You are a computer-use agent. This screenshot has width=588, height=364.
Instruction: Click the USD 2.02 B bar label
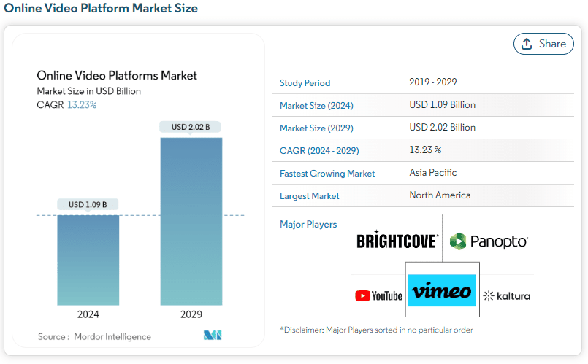[x=190, y=127]
